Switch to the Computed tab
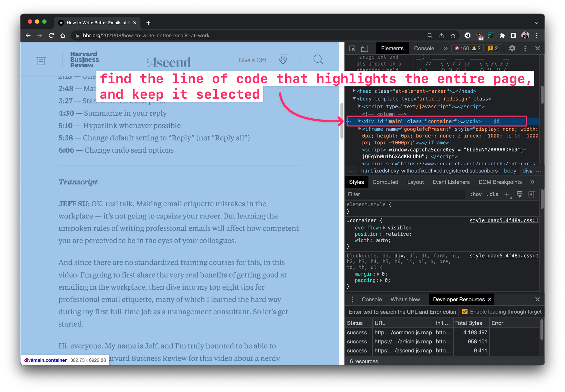This screenshot has height=392, width=565. pyautogui.click(x=385, y=182)
